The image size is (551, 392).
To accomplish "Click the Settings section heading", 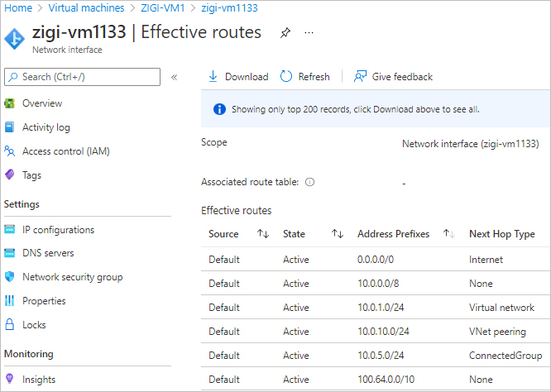I will [22, 204].
